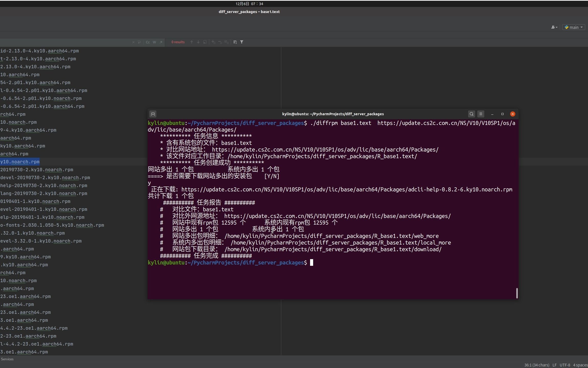
Task: Click line 9-4.ky10.aarch64.rpm
Action: pyautogui.click(x=28, y=130)
